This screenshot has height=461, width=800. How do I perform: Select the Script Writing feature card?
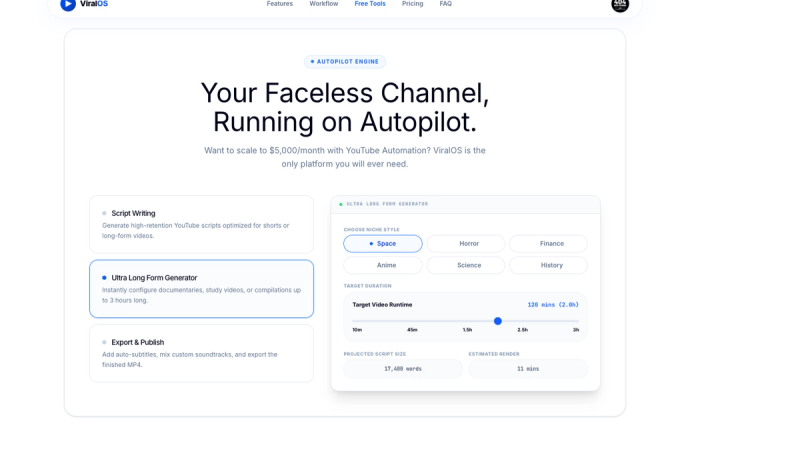tap(202, 224)
